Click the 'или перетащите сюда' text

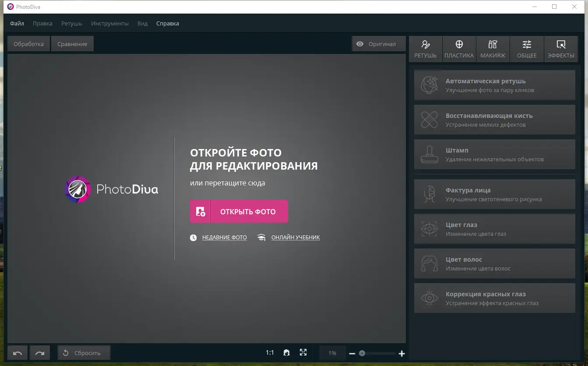228,183
